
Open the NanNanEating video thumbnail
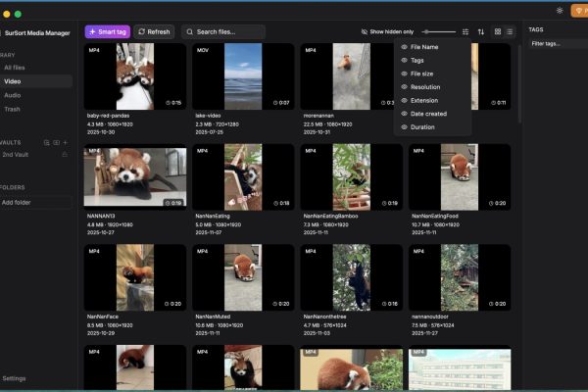(x=243, y=177)
